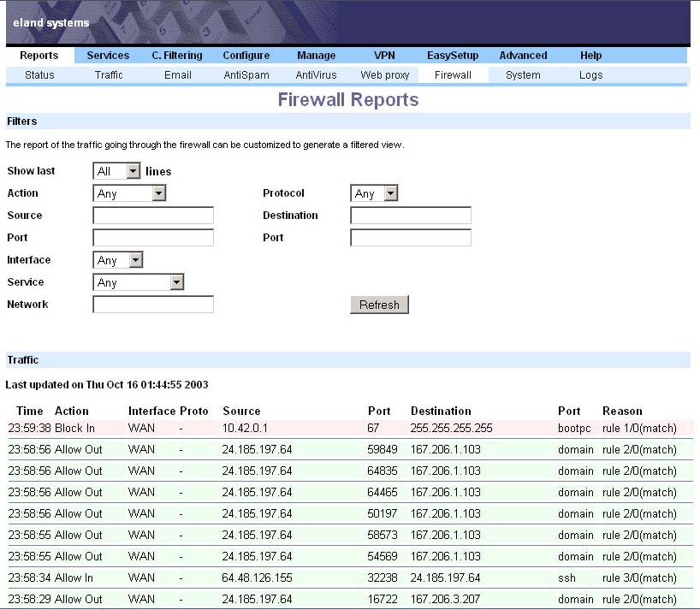Focus the Destination Port input field
The height and width of the screenshot is (610, 700).
(411, 237)
